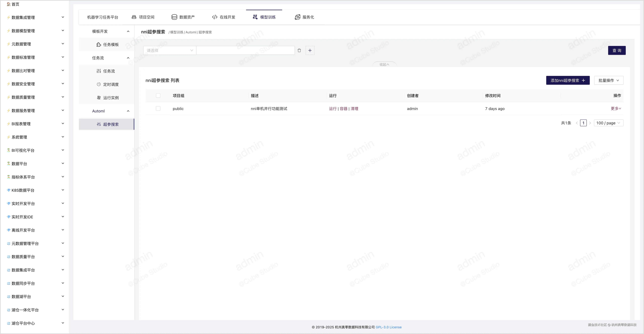Open 任务模板 via its puzzle icon
The image size is (644, 334).
click(x=99, y=45)
